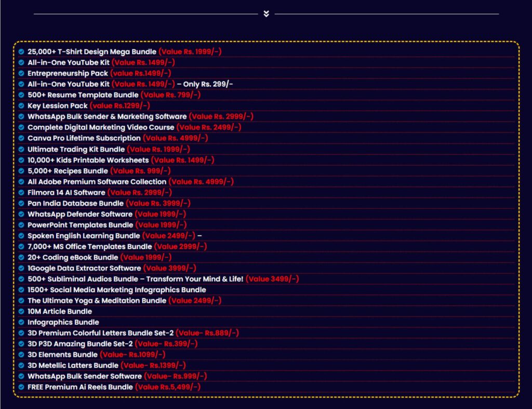This screenshot has width=532, height=409.
Task: Click checkmark icon beside T-Shirt Design Mega Bundle
Action: (21, 51)
